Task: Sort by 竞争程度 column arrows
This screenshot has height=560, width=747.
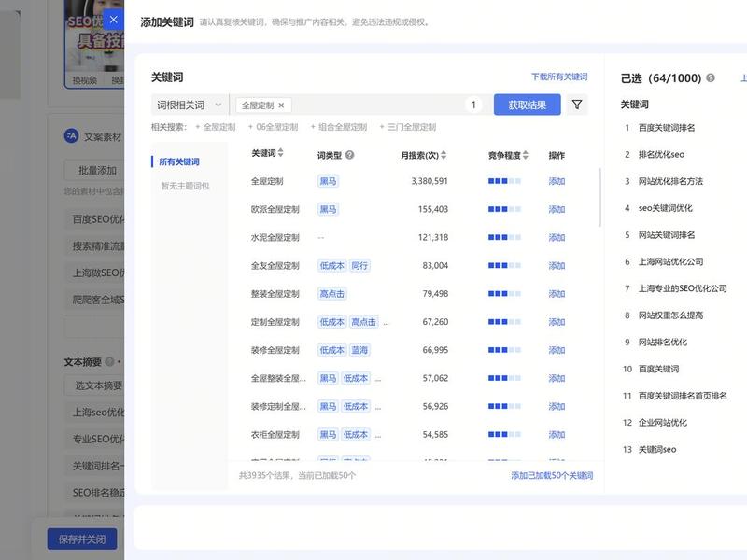Action: [x=526, y=155]
